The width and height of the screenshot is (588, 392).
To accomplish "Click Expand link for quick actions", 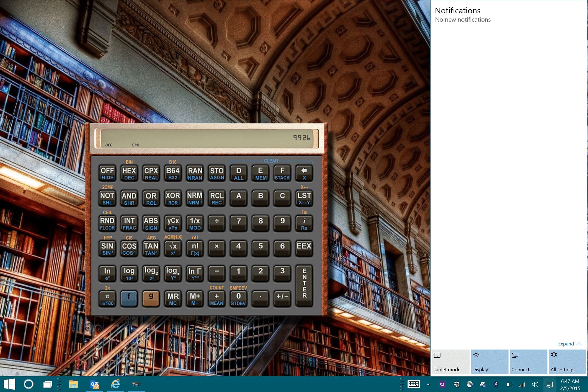I will (570, 344).
